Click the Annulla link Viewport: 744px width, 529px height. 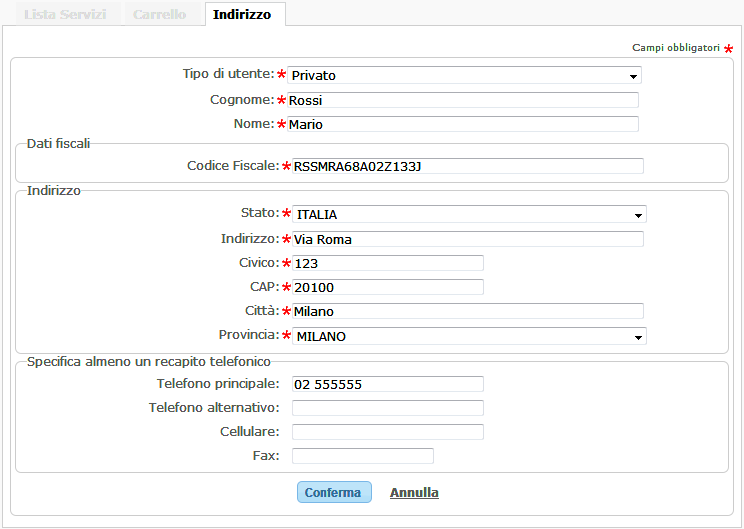(x=414, y=493)
